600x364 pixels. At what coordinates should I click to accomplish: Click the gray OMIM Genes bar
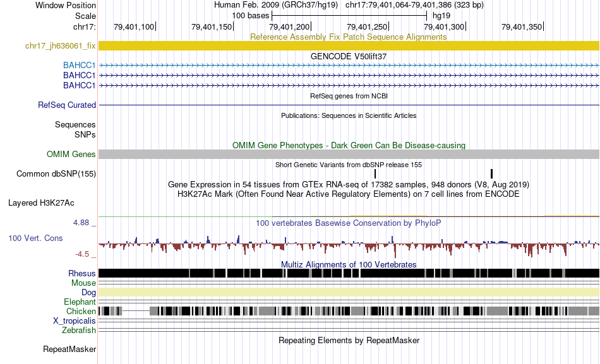coord(349,154)
